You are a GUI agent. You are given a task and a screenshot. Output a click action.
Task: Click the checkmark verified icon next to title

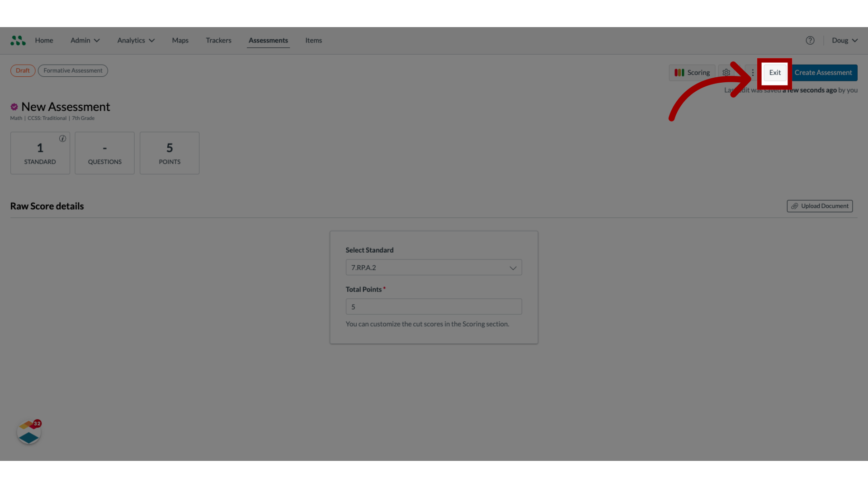(14, 107)
